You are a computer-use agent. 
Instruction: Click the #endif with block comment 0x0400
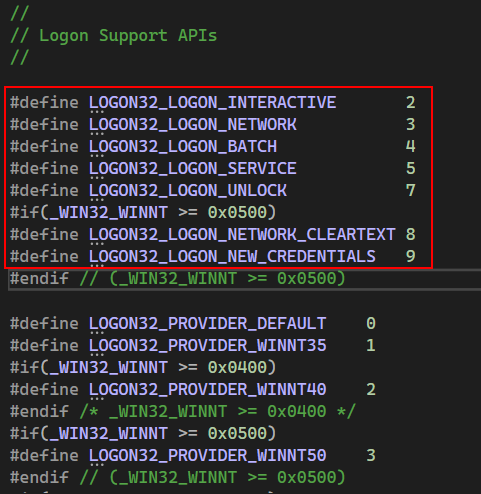pyautogui.click(x=183, y=411)
